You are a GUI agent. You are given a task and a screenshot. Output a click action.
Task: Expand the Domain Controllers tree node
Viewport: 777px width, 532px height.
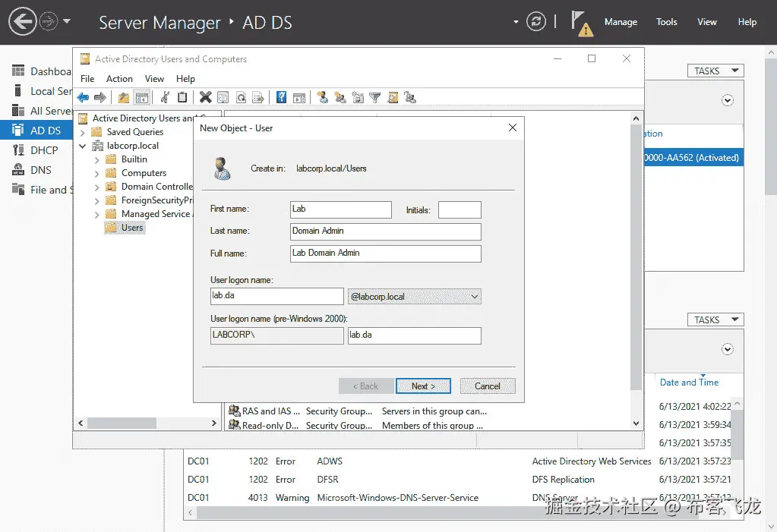pos(97,187)
